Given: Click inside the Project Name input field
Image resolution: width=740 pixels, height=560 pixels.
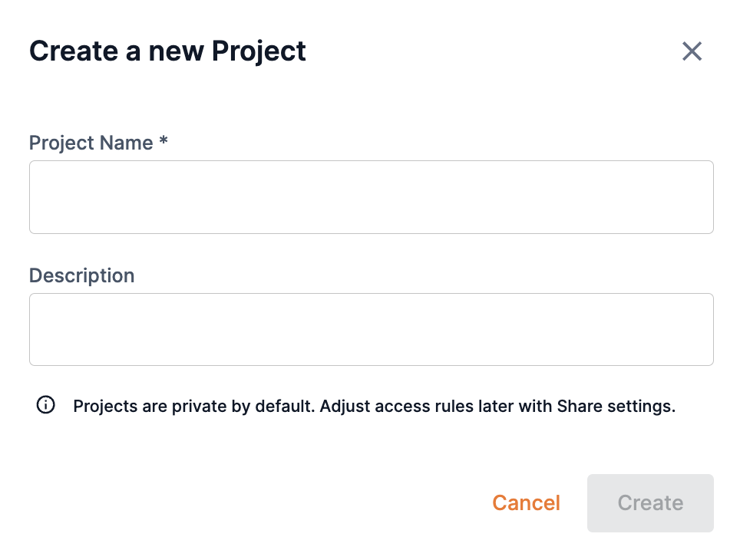Looking at the screenshot, I should pyautogui.click(x=371, y=196).
